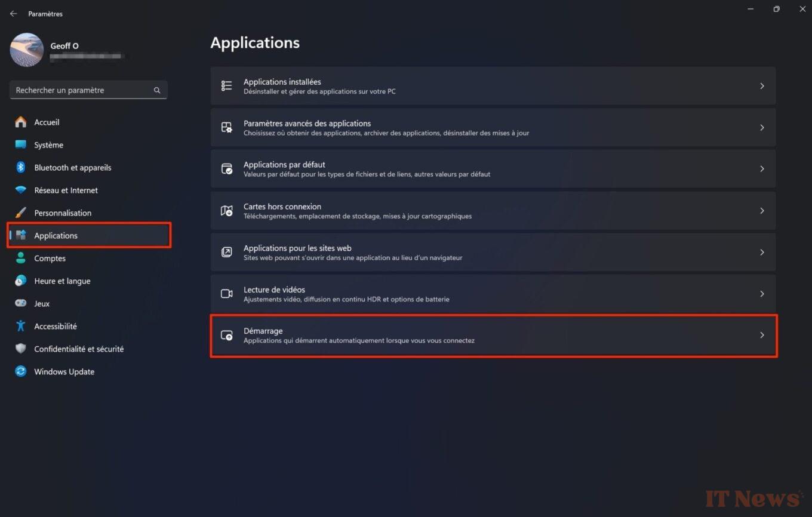This screenshot has width=812, height=517.
Task: Select the Jeux controller icon
Action: (x=21, y=304)
